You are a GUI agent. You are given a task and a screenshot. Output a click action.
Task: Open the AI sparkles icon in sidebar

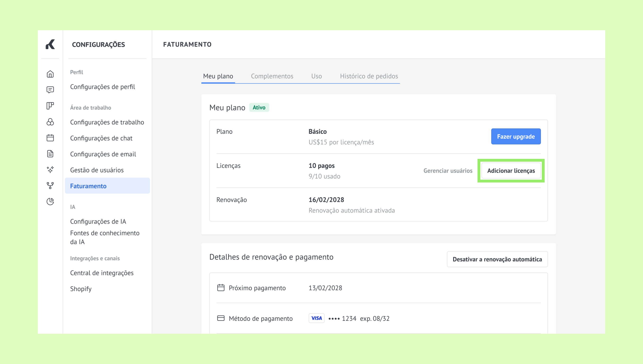coord(50,169)
